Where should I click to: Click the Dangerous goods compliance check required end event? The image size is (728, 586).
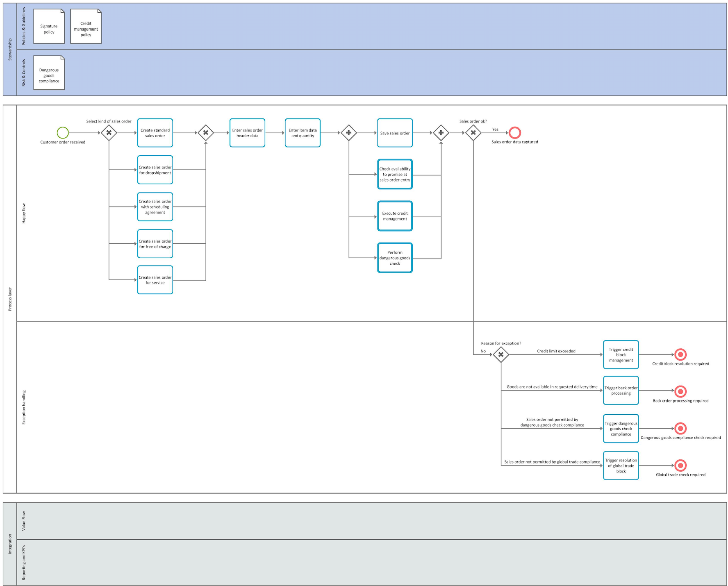click(x=680, y=429)
